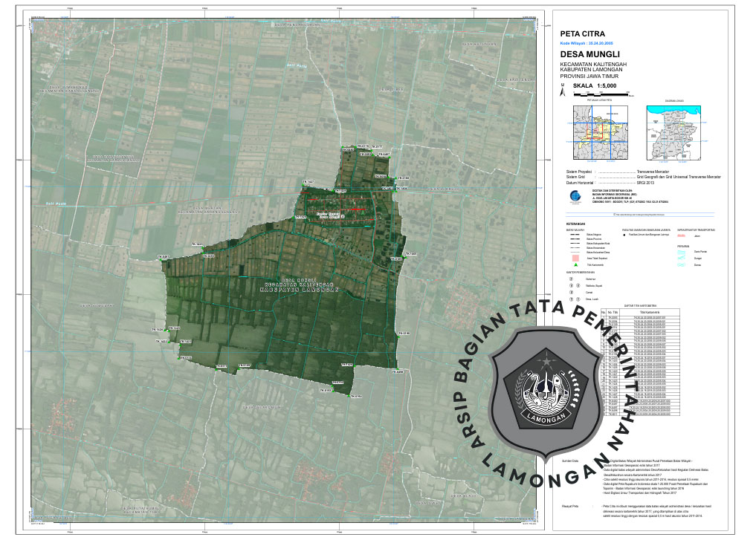This screenshot has height=543, width=756.
Task: Pick the pink Area Tidak Sepakat swatch
Action: pos(574,256)
